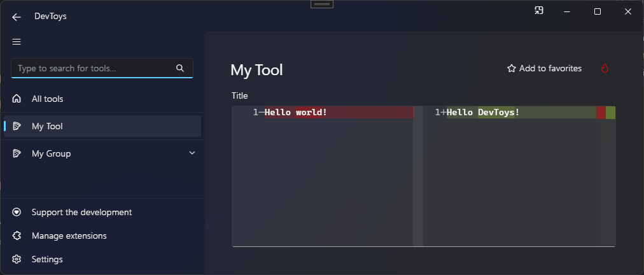This screenshot has height=275, width=644.
Task: Click the home icon beside All tools
Action: pos(17,99)
